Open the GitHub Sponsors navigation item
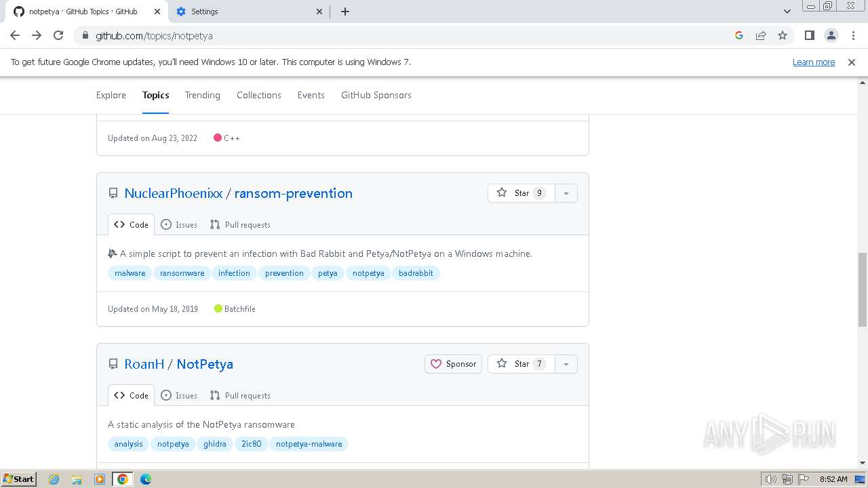This screenshot has height=488, width=868. pos(376,95)
